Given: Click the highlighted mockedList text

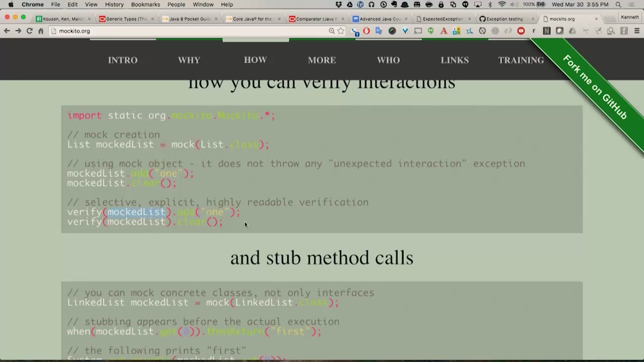Looking at the screenshot, I should click(x=136, y=212).
